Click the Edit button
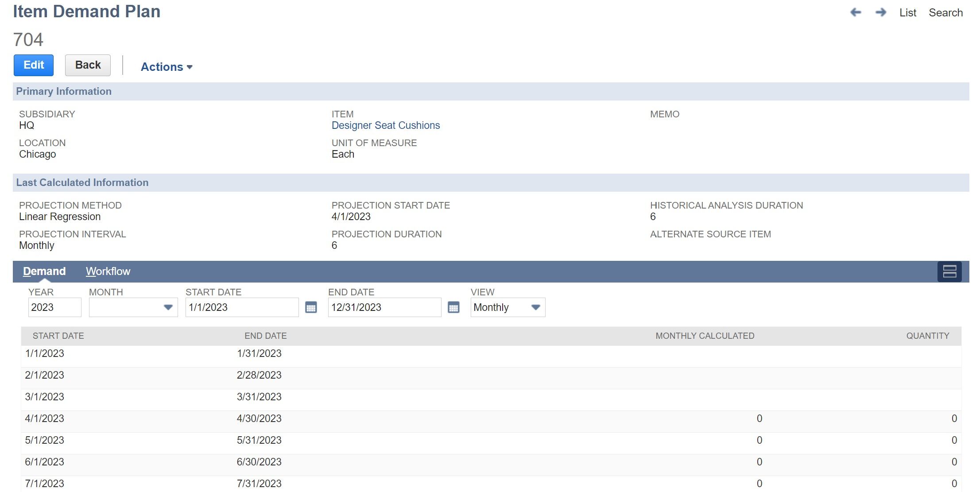 33,65
